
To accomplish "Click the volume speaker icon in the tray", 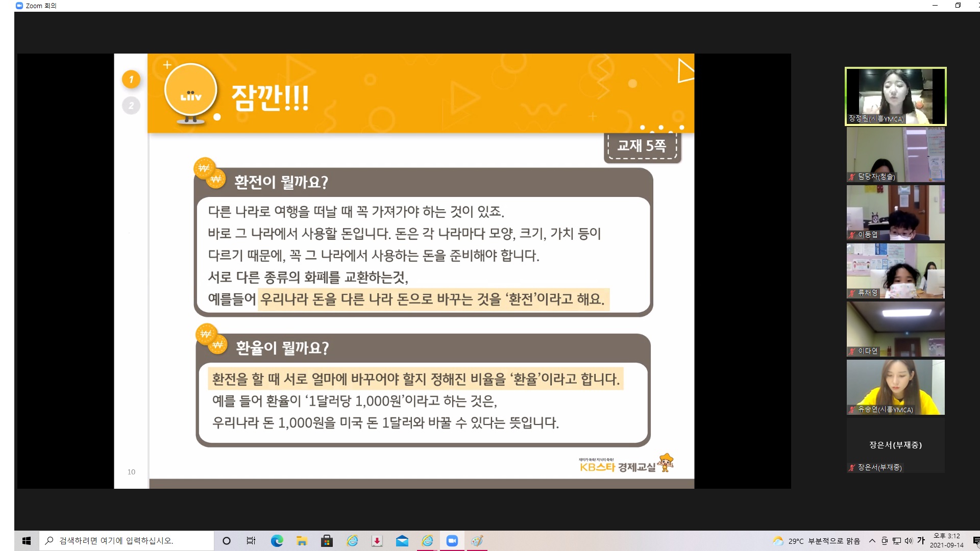I will 909,541.
